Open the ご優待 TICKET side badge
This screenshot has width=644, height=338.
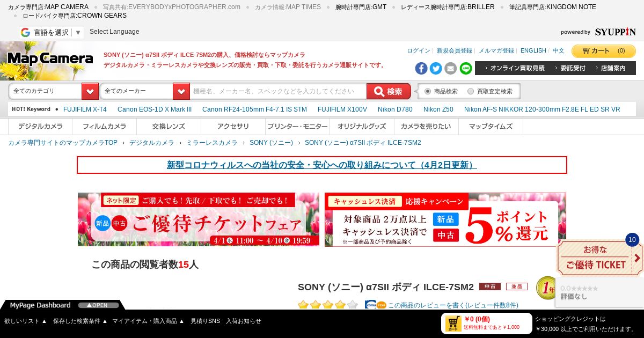pyautogui.click(x=599, y=258)
